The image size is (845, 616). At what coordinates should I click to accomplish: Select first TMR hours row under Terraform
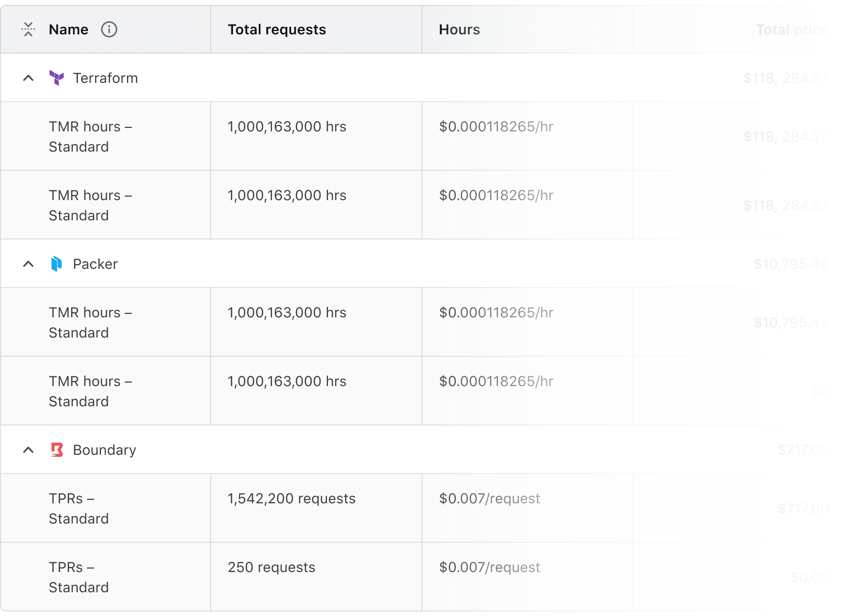[x=90, y=136]
